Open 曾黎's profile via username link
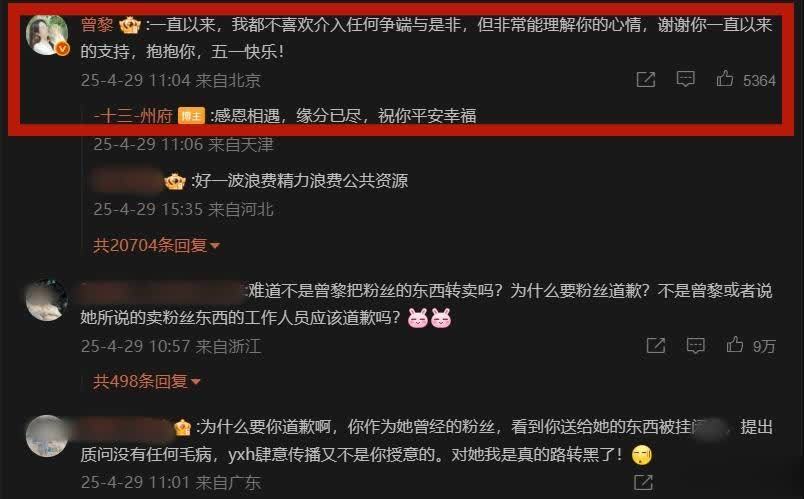The image size is (804, 499). [97, 25]
